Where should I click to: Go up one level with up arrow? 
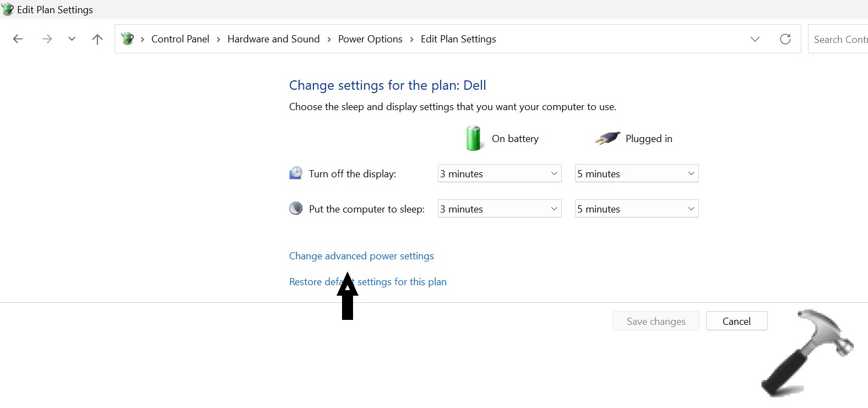pyautogui.click(x=97, y=39)
